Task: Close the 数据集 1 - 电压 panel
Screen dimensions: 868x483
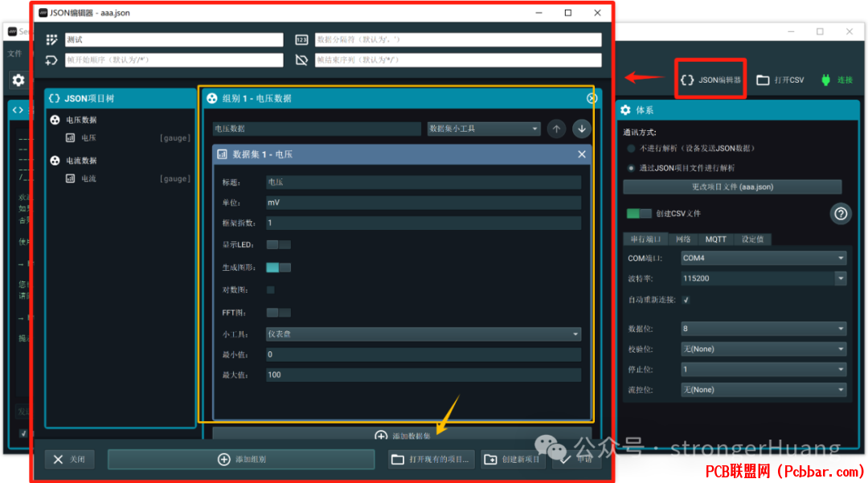Action: [x=581, y=154]
